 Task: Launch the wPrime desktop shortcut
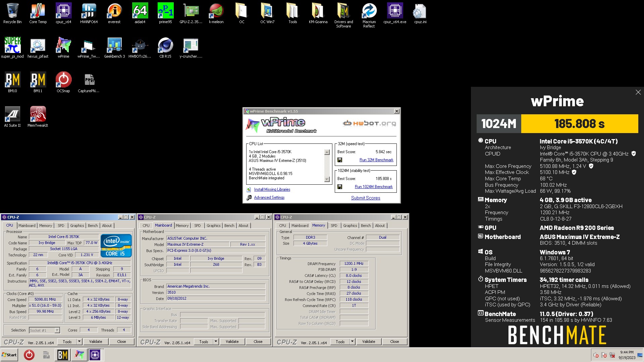click(x=63, y=48)
